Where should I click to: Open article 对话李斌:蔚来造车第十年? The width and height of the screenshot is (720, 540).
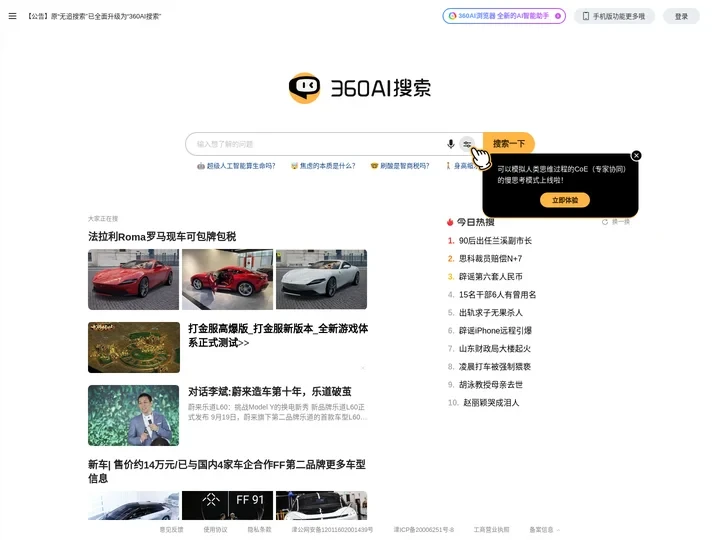pos(270,392)
